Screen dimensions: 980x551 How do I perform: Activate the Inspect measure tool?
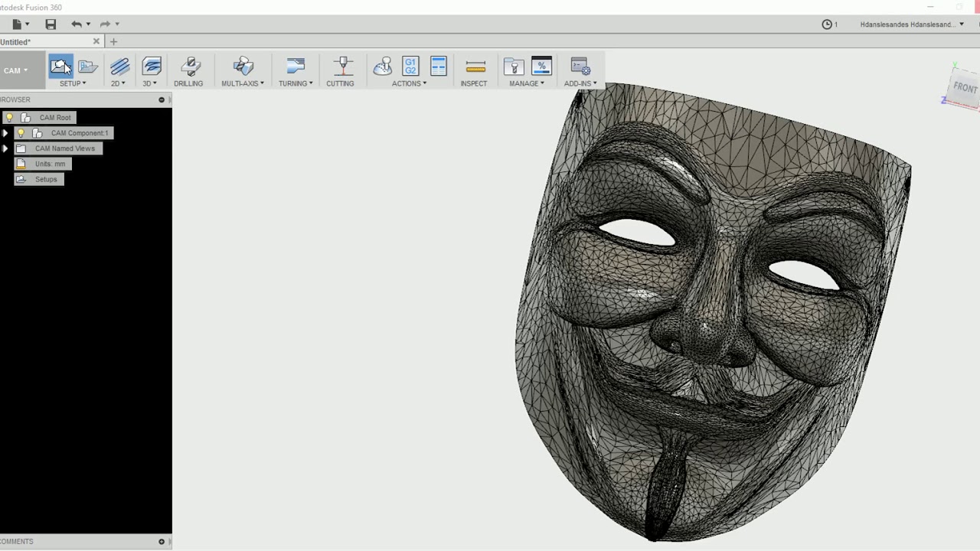click(475, 67)
